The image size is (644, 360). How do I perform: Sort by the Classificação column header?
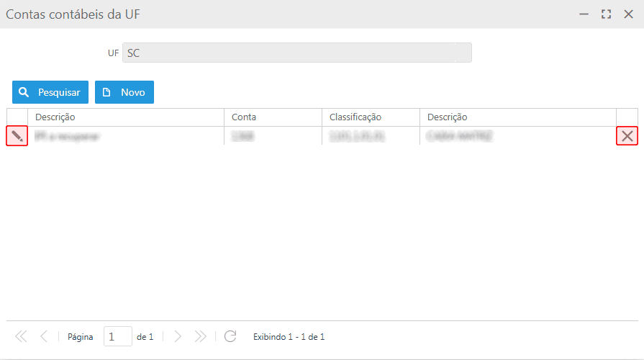pyautogui.click(x=371, y=117)
